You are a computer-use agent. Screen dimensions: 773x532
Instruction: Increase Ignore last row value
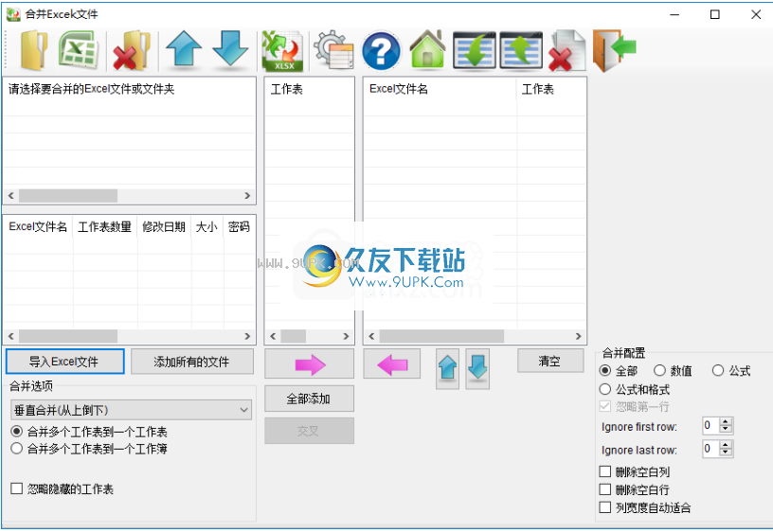tap(726, 445)
